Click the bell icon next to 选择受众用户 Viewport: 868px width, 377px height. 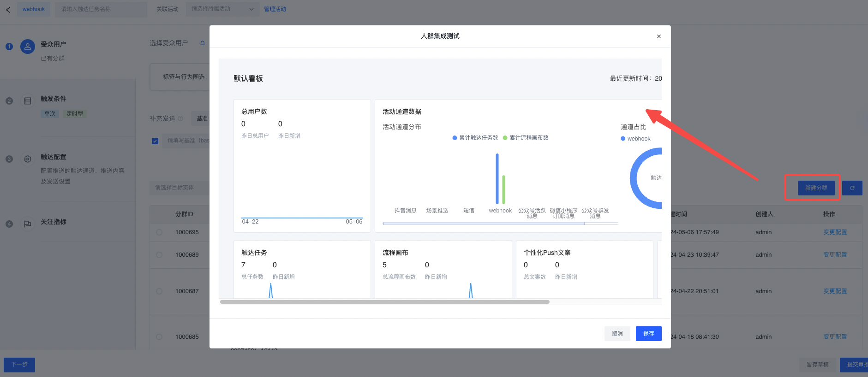(202, 43)
